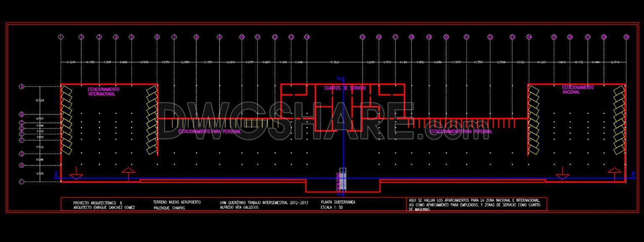
Task: Select the far-right upward exit arrow symbol
Action: 614,174
